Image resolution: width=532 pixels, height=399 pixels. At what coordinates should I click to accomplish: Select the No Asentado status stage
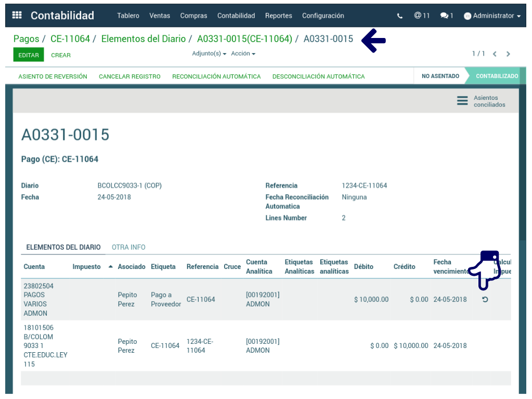point(440,76)
